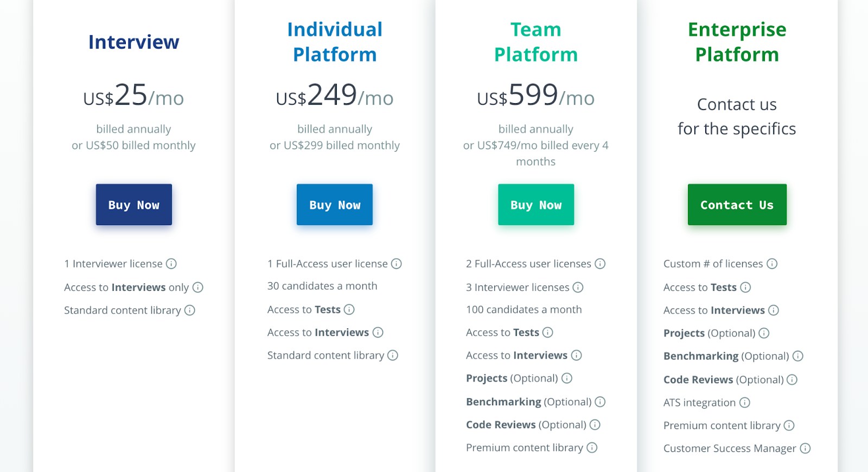Click info icon by Team Premium content library
Screen dimensions: 868x472
[592, 448]
